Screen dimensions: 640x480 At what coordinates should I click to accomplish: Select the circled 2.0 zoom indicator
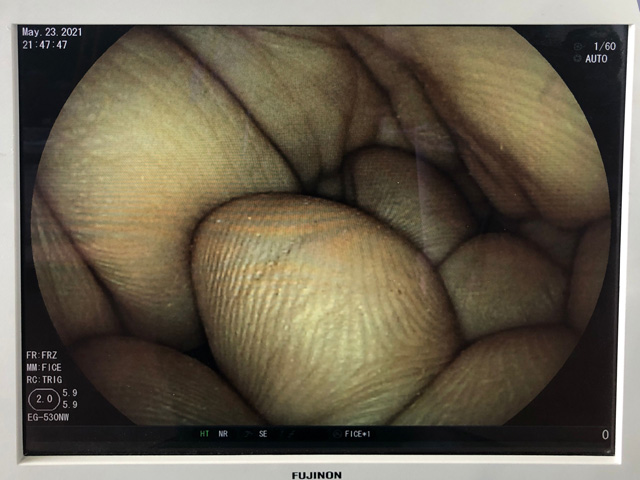[x=44, y=399]
